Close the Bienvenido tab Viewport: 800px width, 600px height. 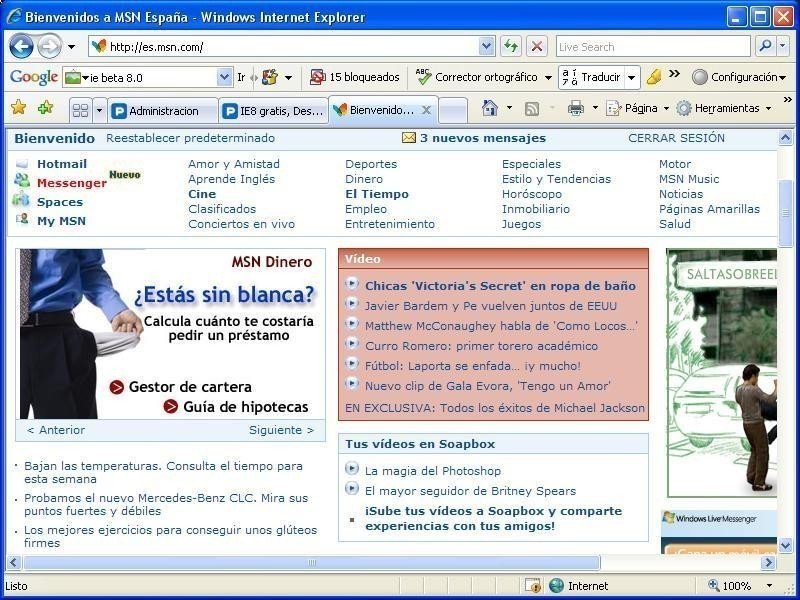(x=427, y=110)
